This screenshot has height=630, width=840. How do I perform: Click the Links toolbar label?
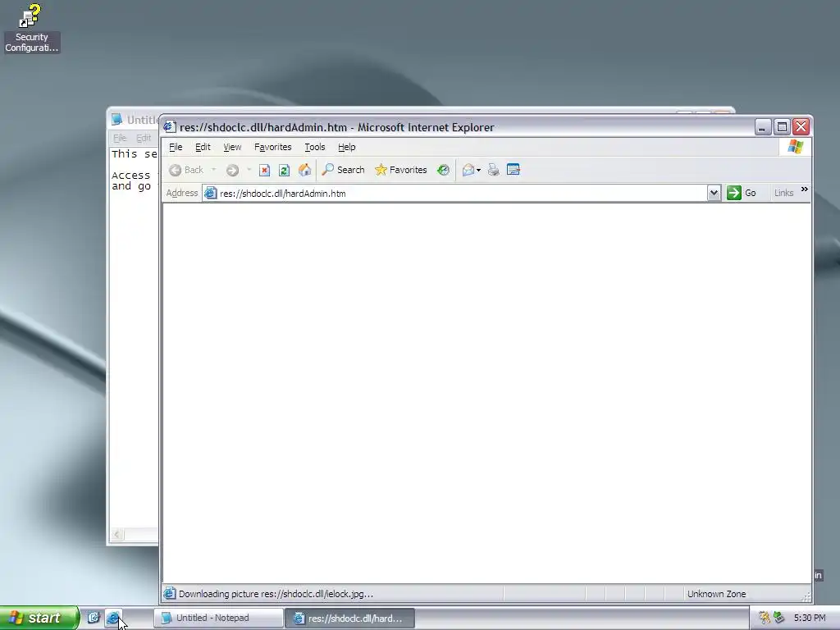click(x=783, y=193)
